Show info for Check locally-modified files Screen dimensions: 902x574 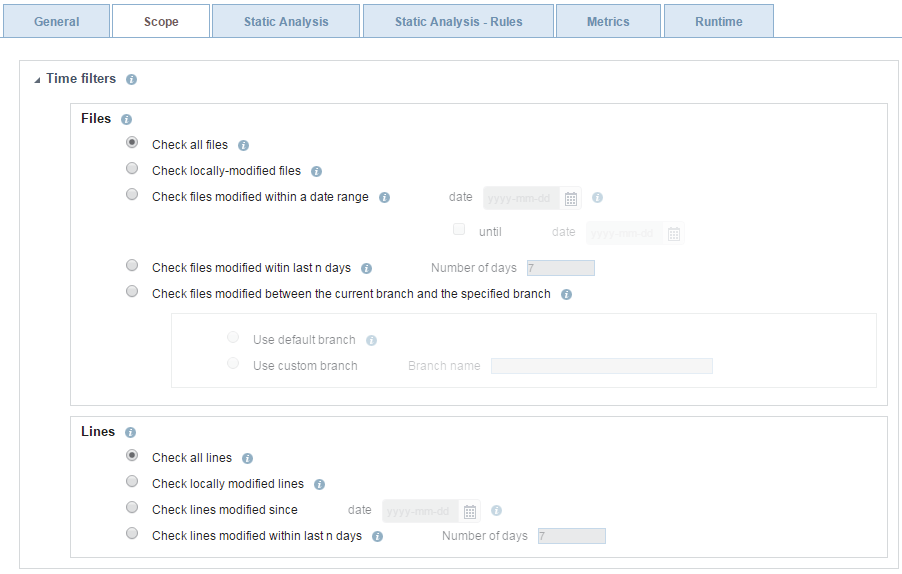click(x=316, y=171)
